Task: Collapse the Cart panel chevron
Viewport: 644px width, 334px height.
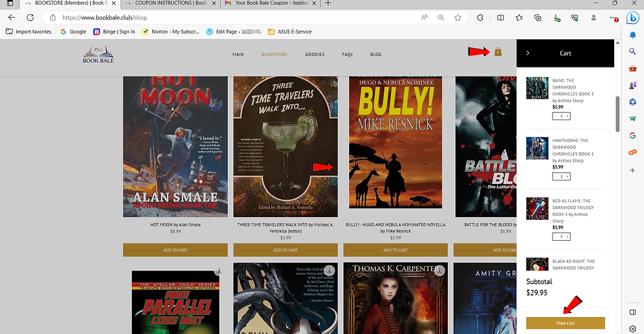Action: (x=528, y=53)
